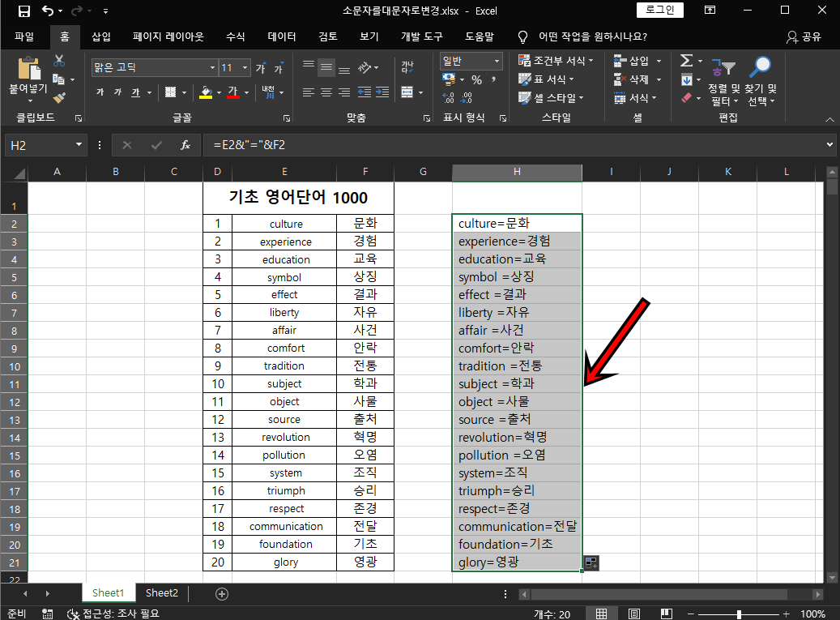This screenshot has width=840, height=620.
Task: Click 찾기 및 선택 button
Action: click(761, 82)
